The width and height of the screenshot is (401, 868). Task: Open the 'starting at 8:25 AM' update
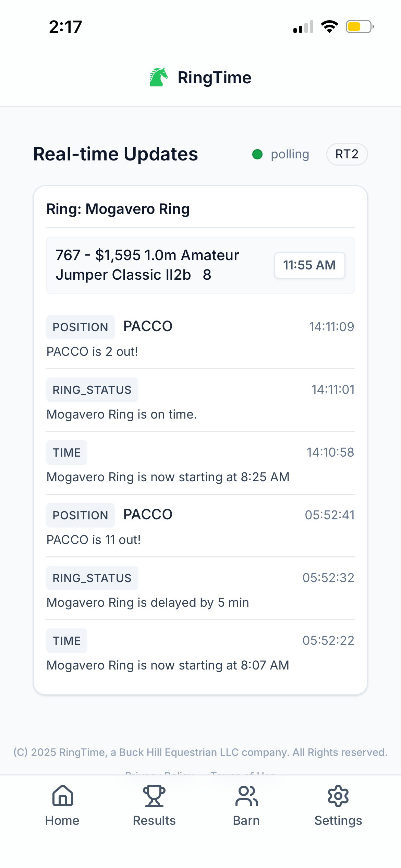tap(168, 477)
